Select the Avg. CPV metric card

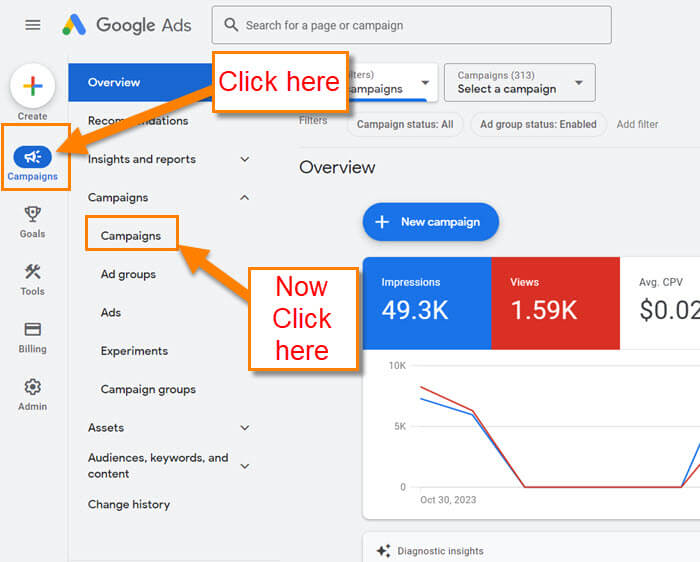[x=660, y=303]
